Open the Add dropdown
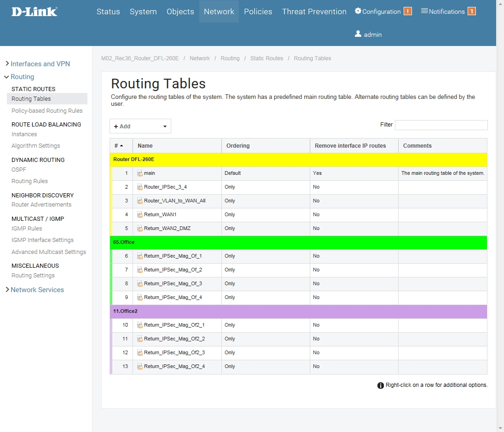Image resolution: width=504 pixels, height=432 pixels. [x=140, y=126]
